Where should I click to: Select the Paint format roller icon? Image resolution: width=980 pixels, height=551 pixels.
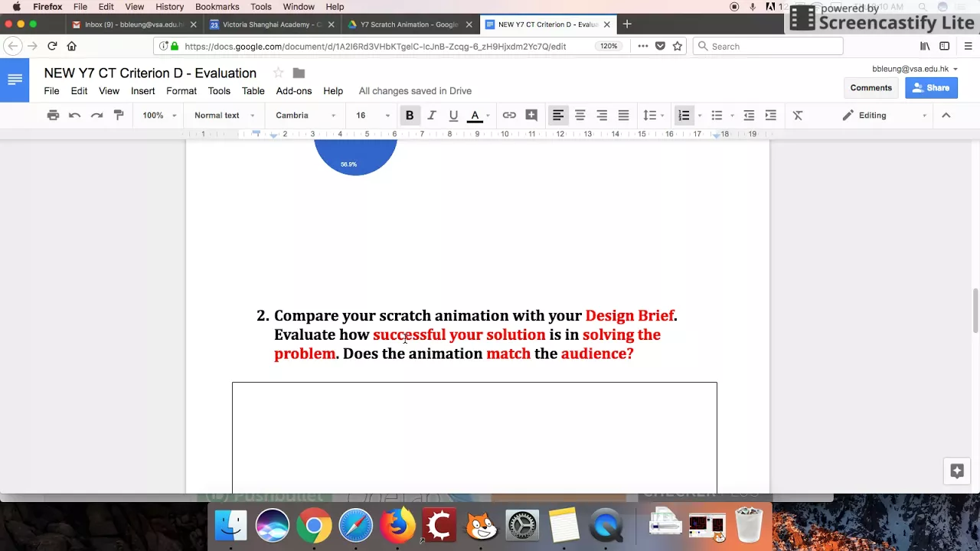[119, 116]
